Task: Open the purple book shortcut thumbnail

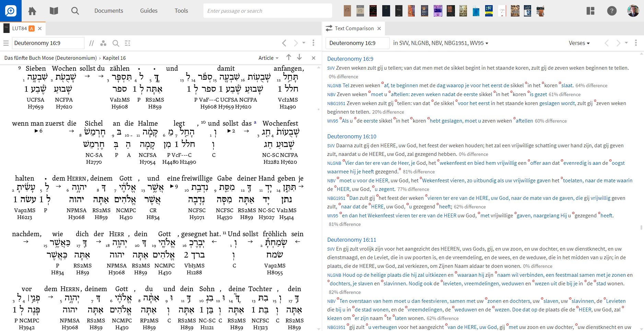Action: click(437, 11)
